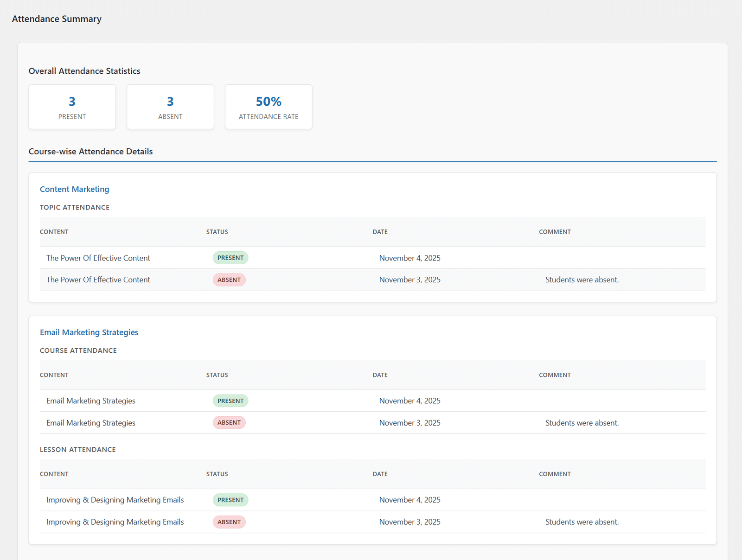Click COMMENT column header in Topic Attendance table
The image size is (742, 560).
coord(555,232)
